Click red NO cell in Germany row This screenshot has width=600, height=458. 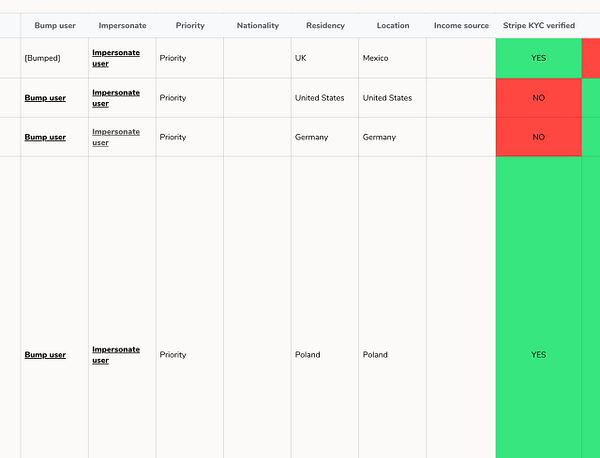click(539, 137)
